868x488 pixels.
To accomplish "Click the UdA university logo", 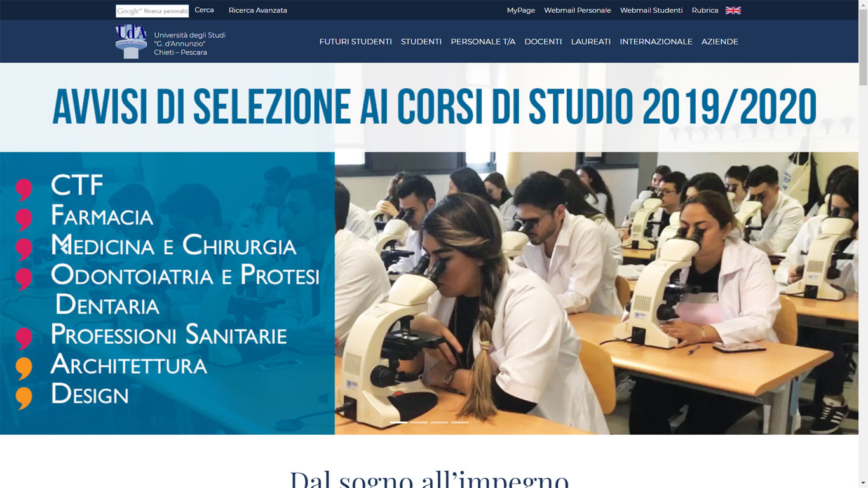I will 132,41.
